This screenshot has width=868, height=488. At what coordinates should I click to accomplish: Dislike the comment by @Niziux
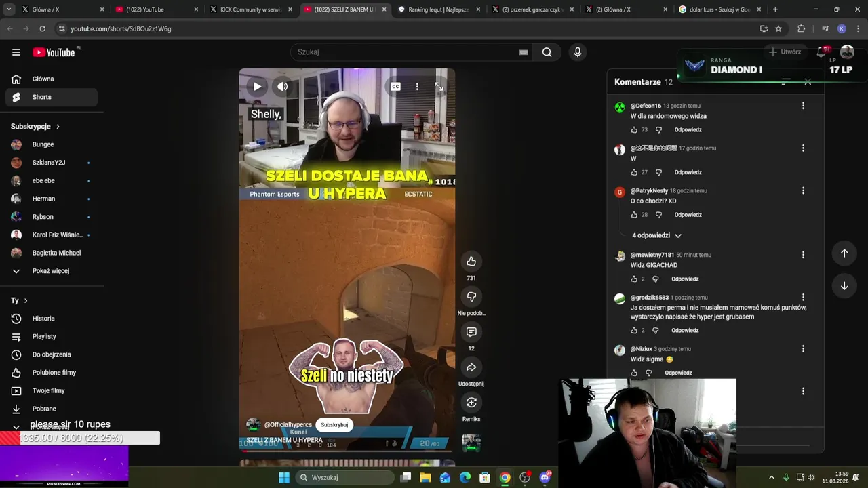tap(649, 373)
